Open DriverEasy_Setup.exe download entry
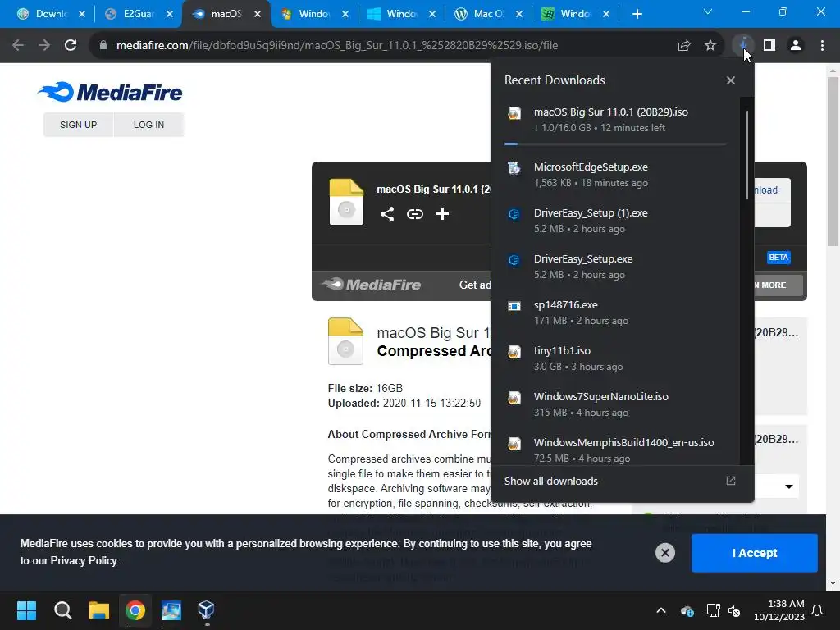The image size is (840, 630). click(615, 267)
